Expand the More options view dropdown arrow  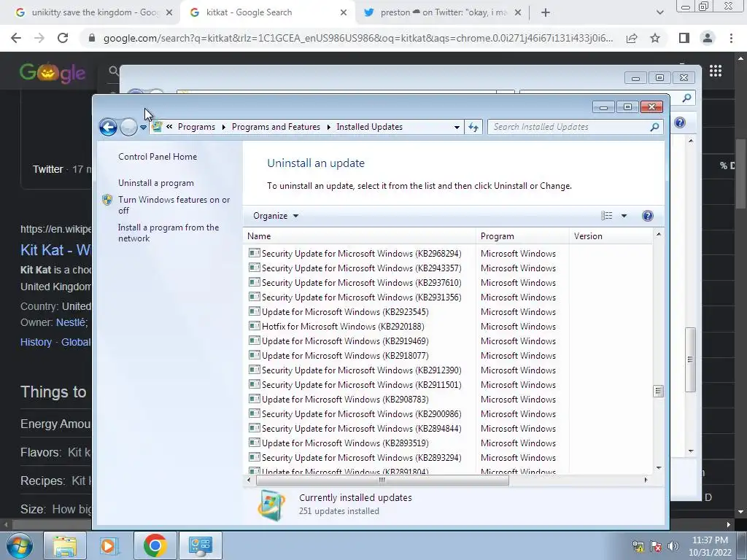pos(624,216)
